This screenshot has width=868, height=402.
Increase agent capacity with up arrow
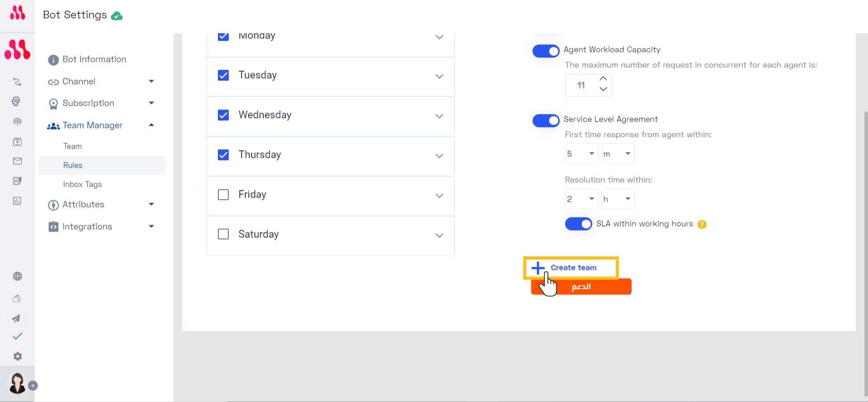603,79
